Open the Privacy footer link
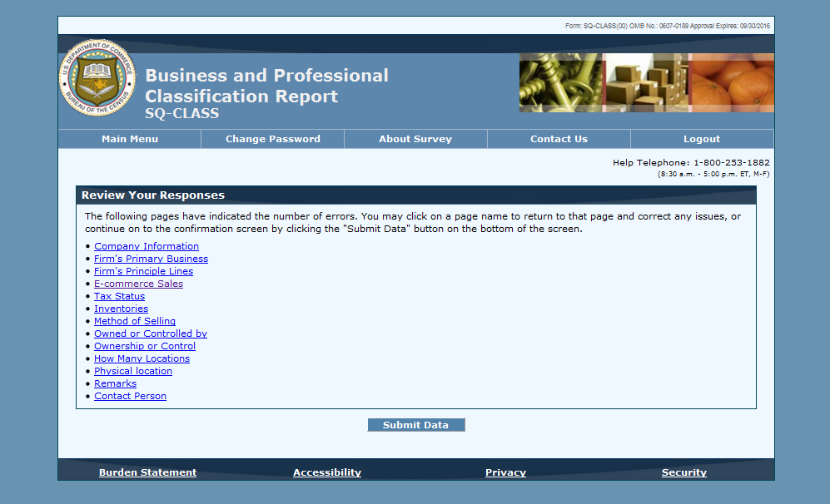 tap(505, 472)
